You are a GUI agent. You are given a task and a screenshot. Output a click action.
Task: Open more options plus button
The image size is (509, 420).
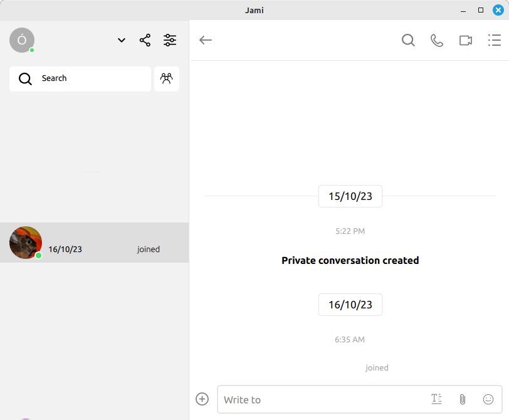pos(202,399)
